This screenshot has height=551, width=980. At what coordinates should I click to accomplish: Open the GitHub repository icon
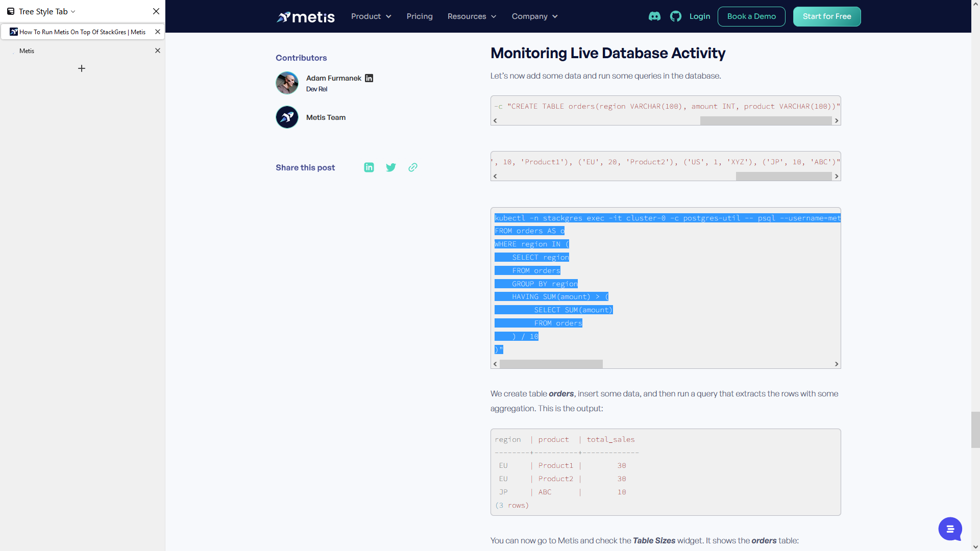[676, 16]
